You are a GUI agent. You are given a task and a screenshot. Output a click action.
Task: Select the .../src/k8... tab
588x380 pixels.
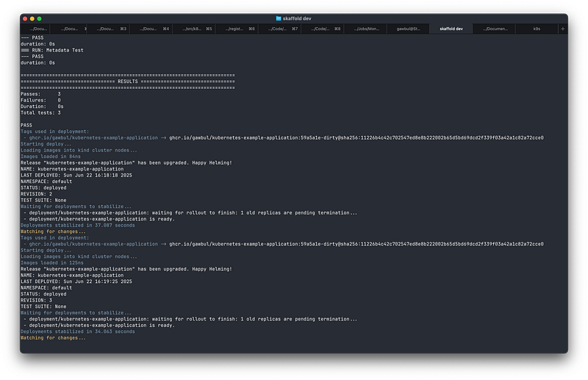[194, 29]
